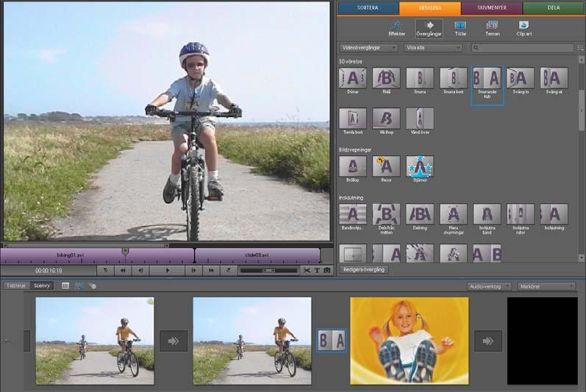The height and width of the screenshot is (392, 586).
Task: Open the panel options menu beside search
Action: click(580, 48)
